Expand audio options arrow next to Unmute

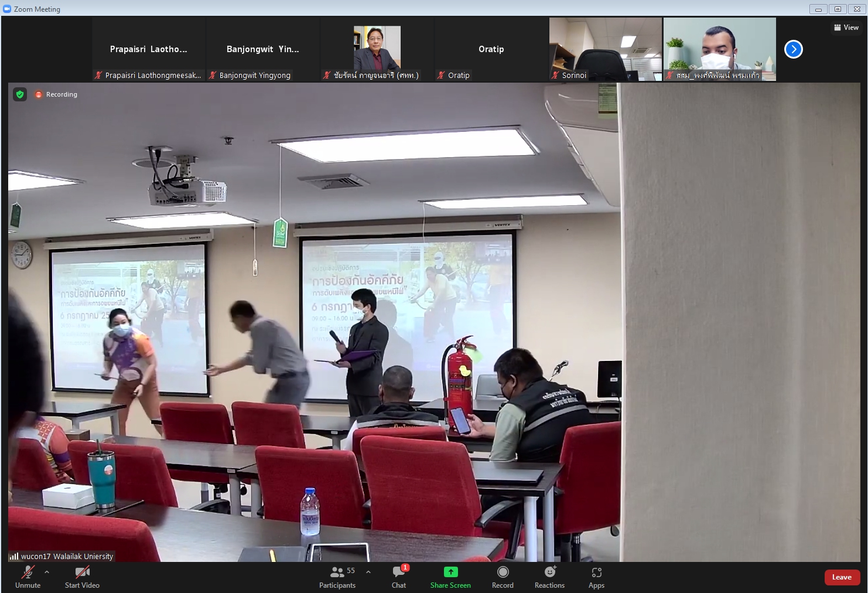click(x=47, y=572)
